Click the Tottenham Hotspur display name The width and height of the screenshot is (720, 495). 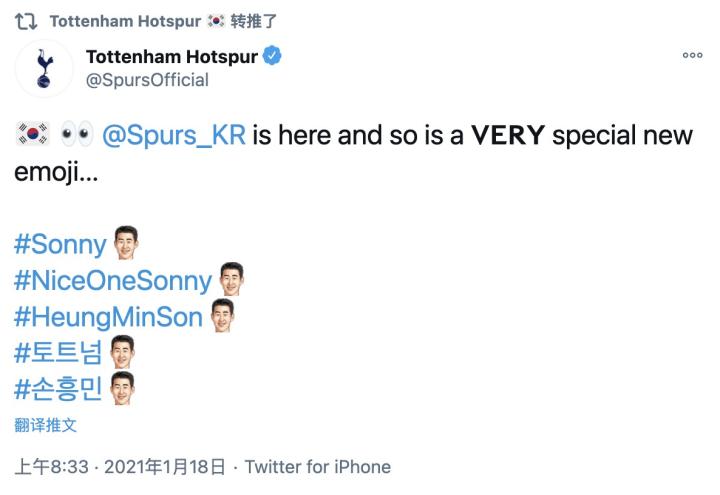coord(172,57)
